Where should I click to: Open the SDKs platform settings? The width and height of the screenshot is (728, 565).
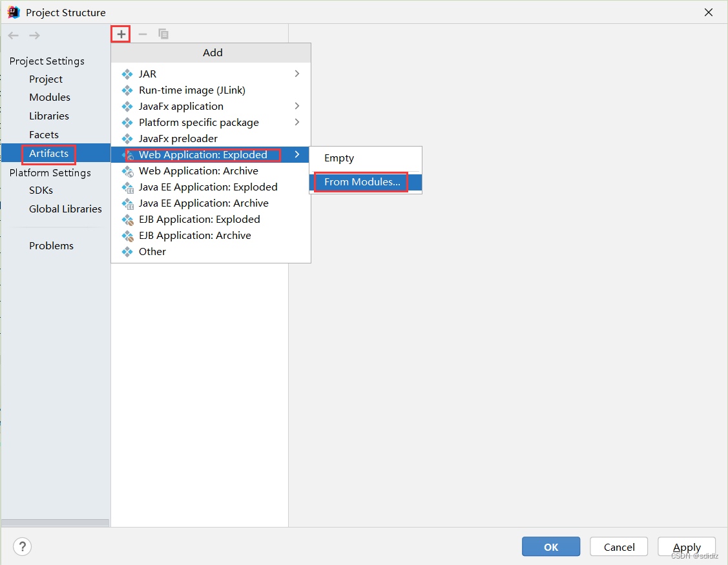[x=41, y=190]
